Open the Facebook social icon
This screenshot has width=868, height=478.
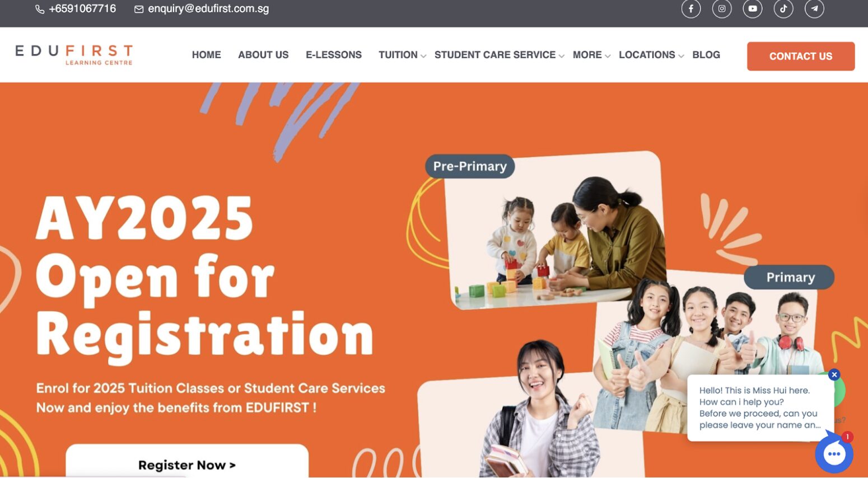tap(691, 9)
